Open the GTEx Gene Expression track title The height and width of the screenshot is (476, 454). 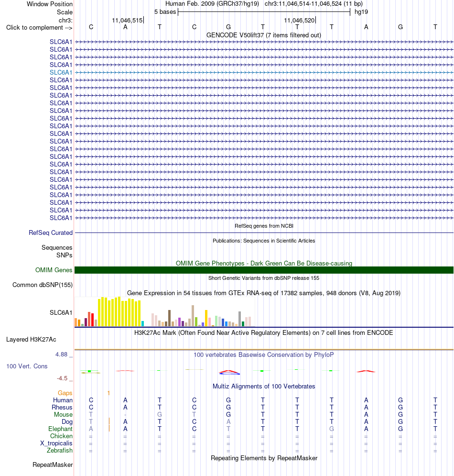pos(264,293)
